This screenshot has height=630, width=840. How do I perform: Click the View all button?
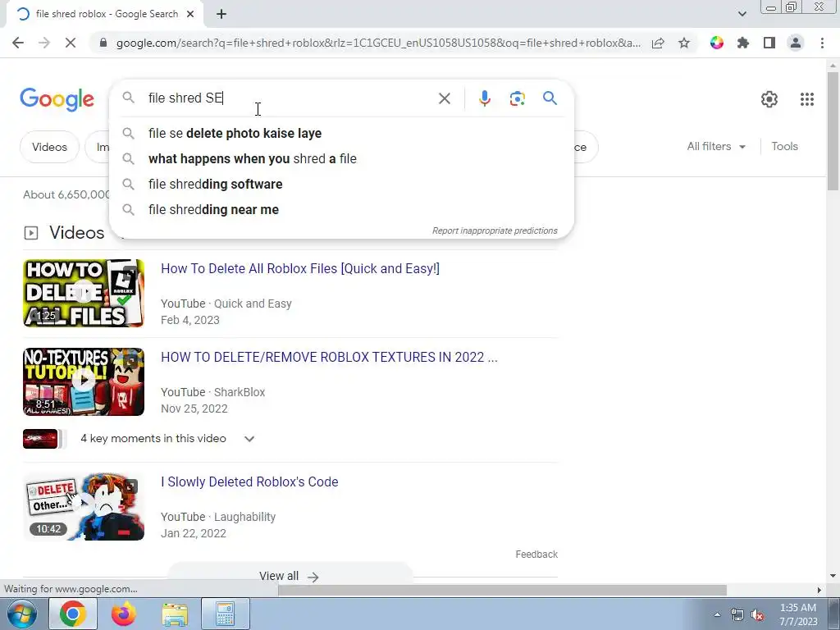pos(290,576)
